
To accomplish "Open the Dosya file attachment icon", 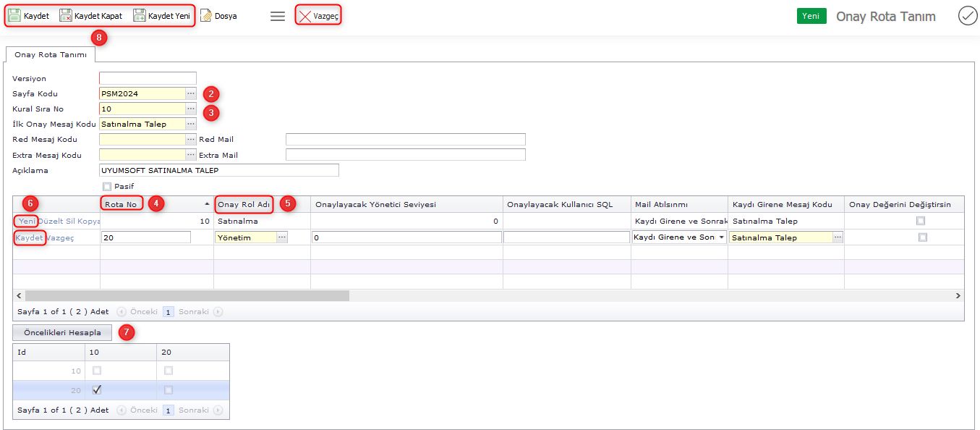I will (206, 15).
